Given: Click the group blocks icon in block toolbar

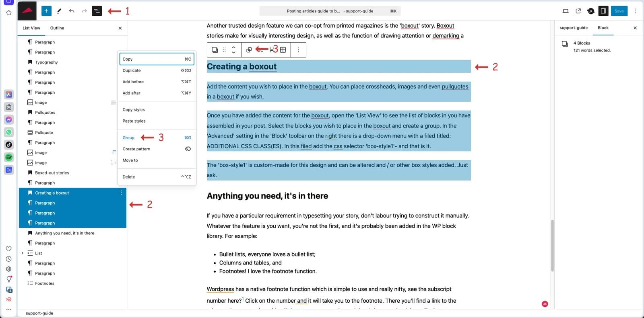Looking at the screenshot, I should (x=249, y=50).
